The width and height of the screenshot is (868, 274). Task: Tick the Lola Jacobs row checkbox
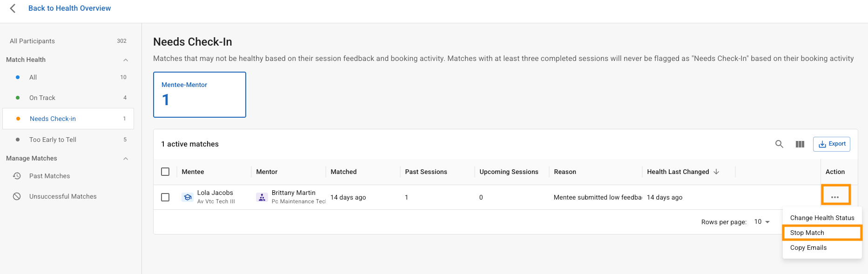[165, 197]
